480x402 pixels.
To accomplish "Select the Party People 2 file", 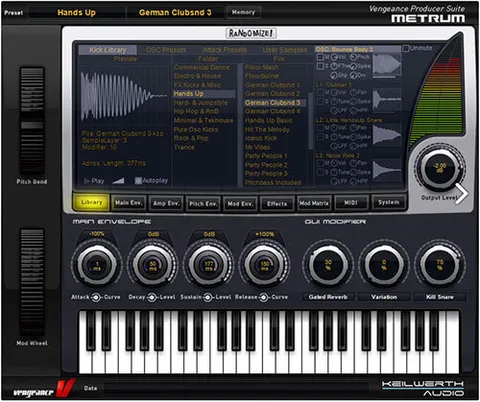I will [266, 165].
